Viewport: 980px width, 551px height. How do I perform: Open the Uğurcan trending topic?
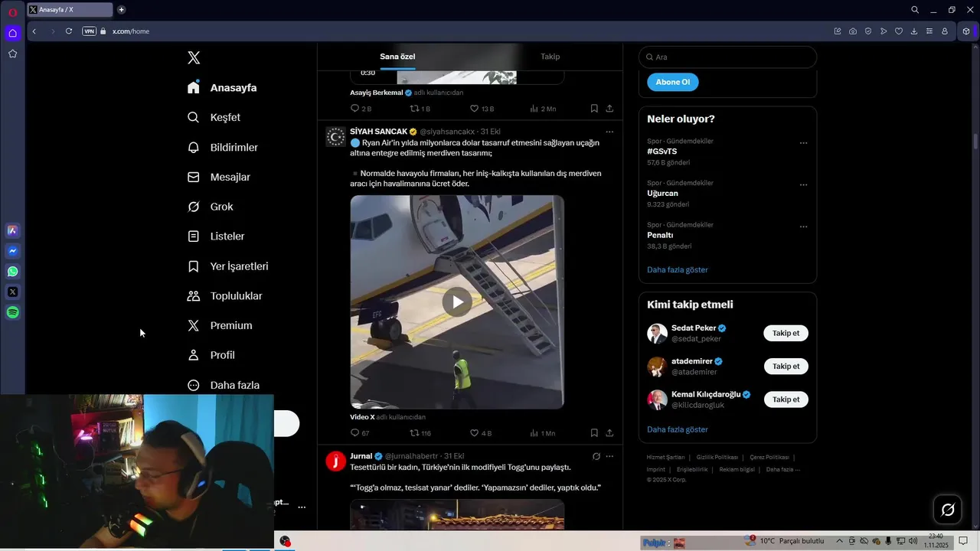pyautogui.click(x=662, y=194)
